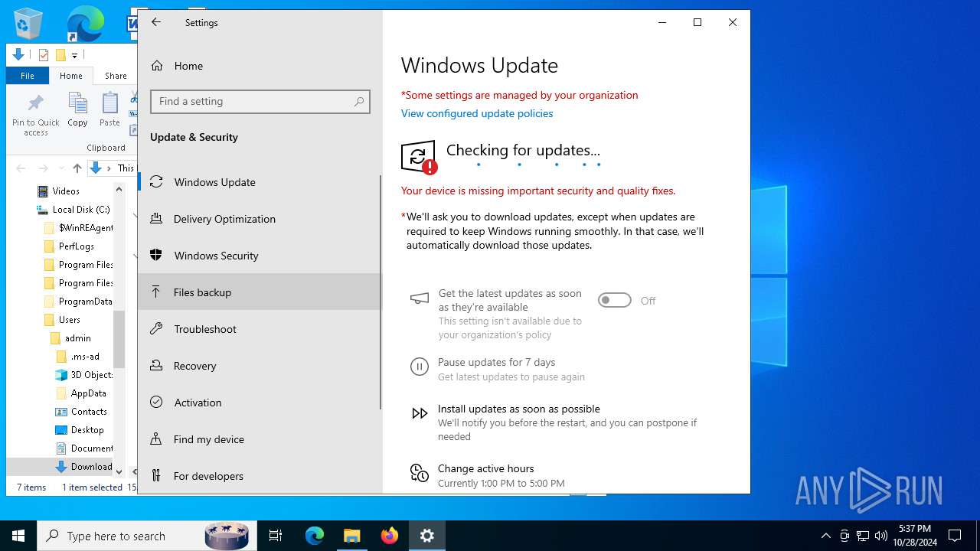Expand path dropdown chevron after computer icon

tap(109, 168)
